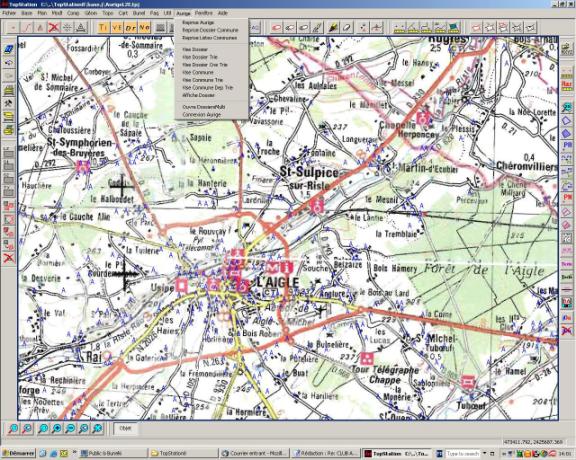Image resolution: width=576 pixels, height=460 pixels.
Task: Click the blue book icon in left sidebar
Action: coord(9,49)
